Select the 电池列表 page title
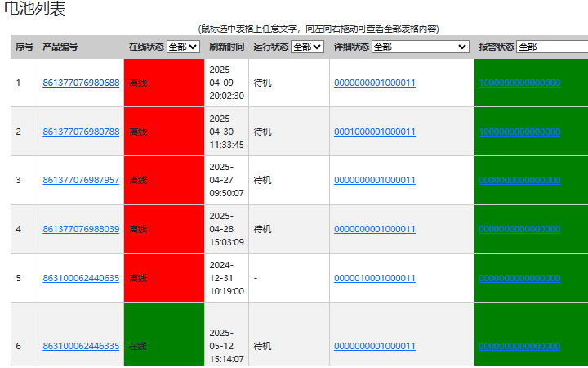Screen dimensions: 588x368 pos(35,8)
